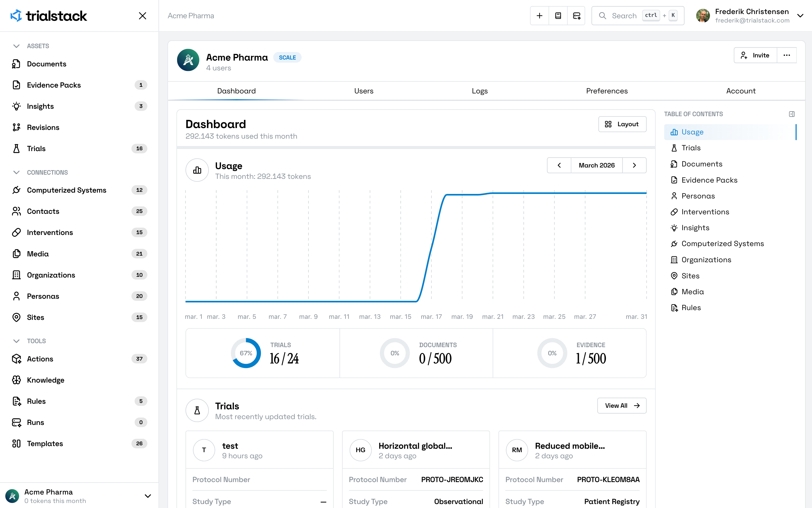Switch to the Users tab

[364, 91]
